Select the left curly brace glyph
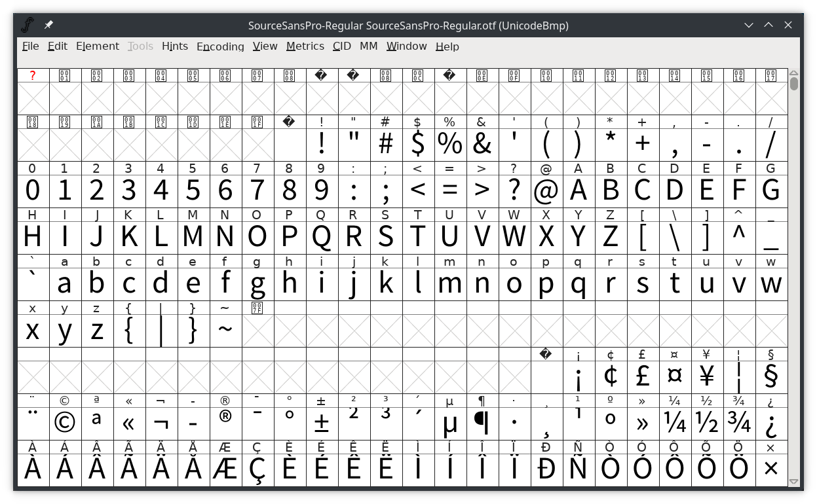This screenshot has width=817, height=504. click(129, 331)
